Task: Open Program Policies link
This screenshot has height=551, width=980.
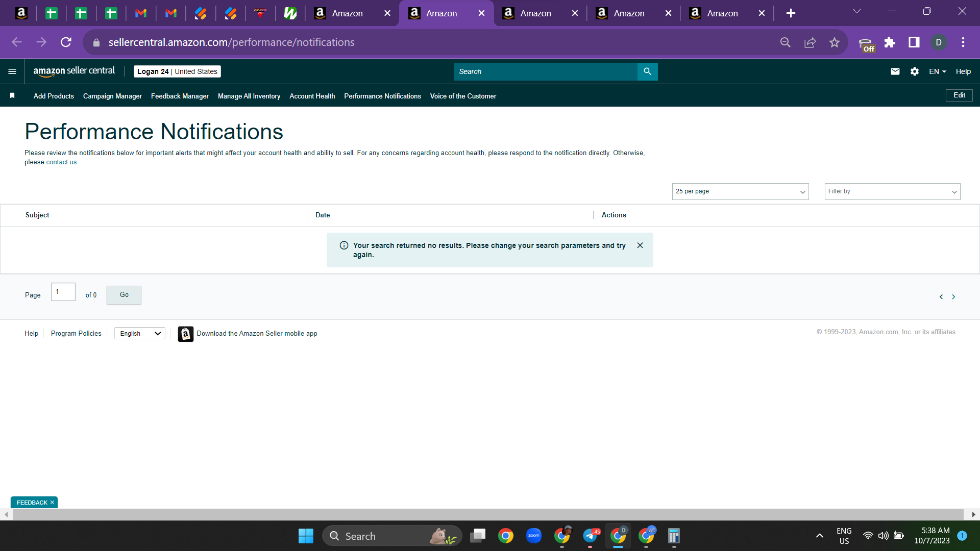Action: tap(76, 334)
